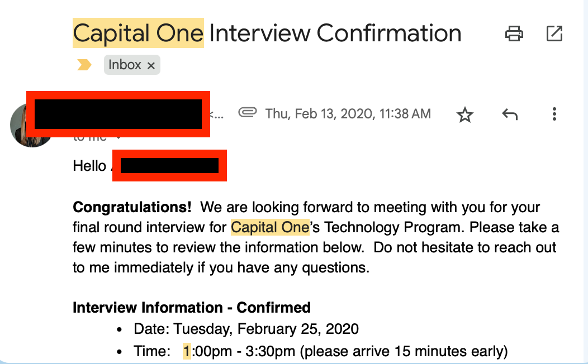Click the Thu, Feb 13, 2020 timestamp

coord(348,114)
